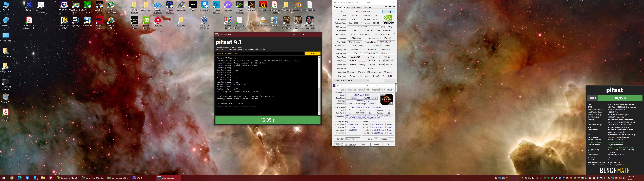Click Lookup button in GPU-Z

pyautogui.click(x=388, y=12)
